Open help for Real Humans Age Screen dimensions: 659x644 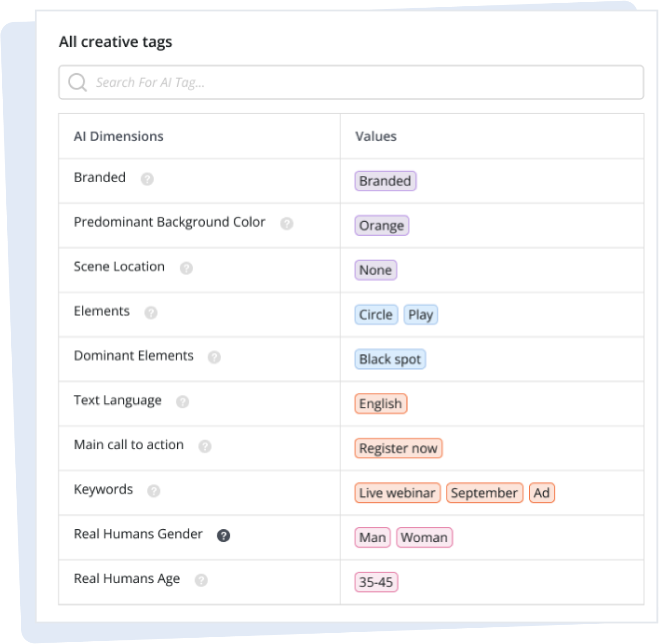point(201,580)
